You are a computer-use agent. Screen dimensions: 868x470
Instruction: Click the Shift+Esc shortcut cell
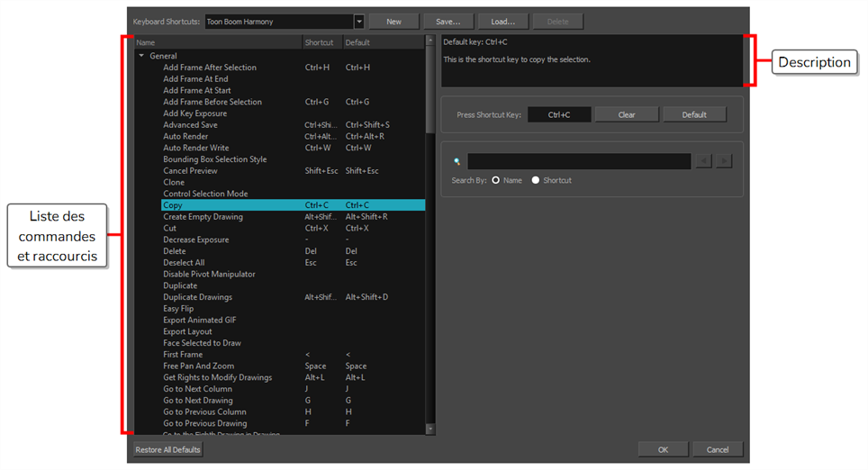[x=321, y=171]
